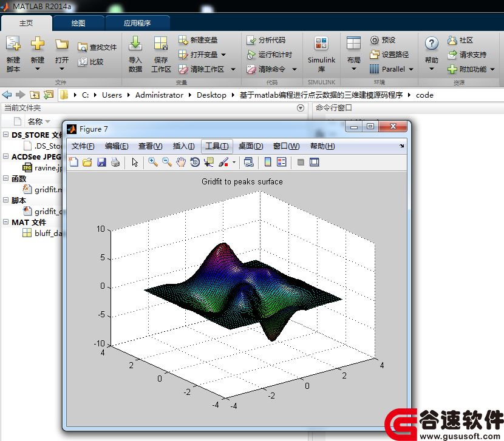Open the Open (打开) dropdown
This screenshot has height=441, width=504.
coord(62,69)
